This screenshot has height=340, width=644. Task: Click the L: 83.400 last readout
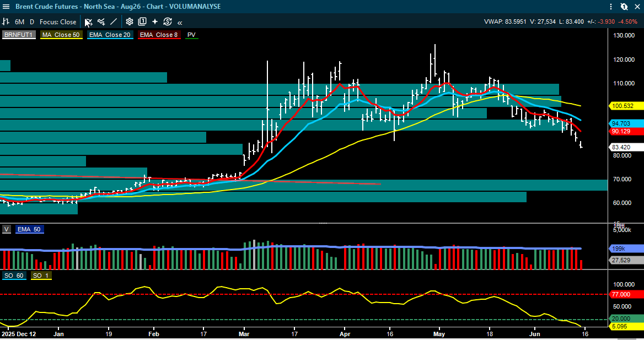[x=571, y=21]
